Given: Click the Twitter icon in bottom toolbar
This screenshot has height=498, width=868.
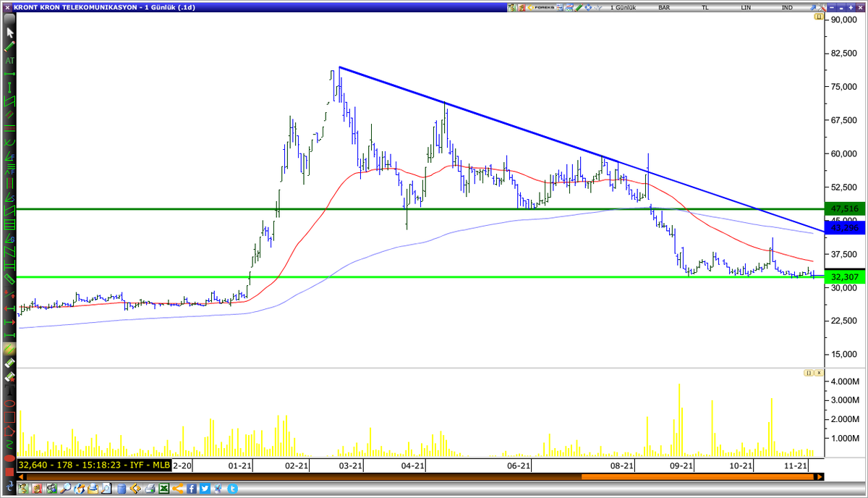Looking at the screenshot, I should 205,488.
